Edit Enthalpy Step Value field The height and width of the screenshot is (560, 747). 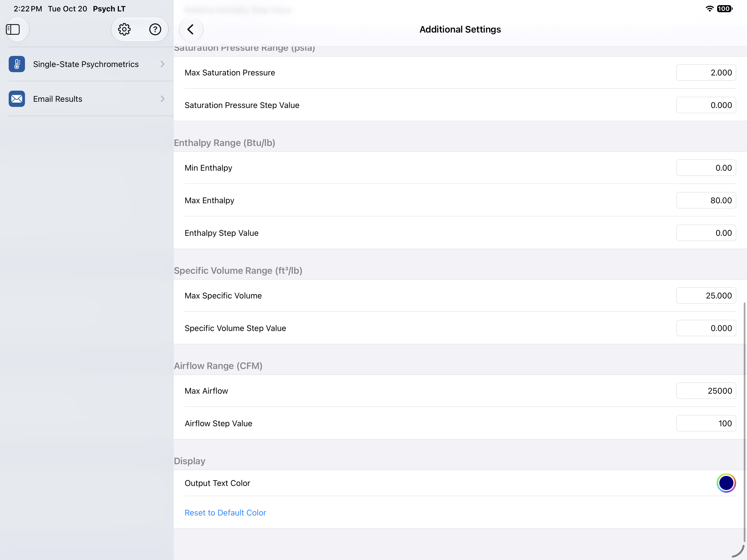point(706,233)
